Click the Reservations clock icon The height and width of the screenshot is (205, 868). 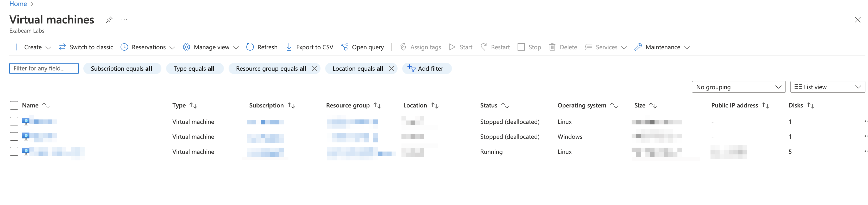pyautogui.click(x=124, y=47)
